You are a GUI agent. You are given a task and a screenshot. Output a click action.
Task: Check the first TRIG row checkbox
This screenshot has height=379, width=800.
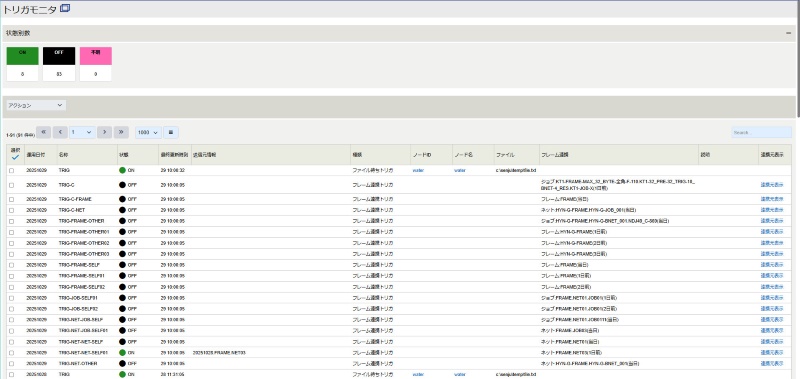click(x=12, y=170)
